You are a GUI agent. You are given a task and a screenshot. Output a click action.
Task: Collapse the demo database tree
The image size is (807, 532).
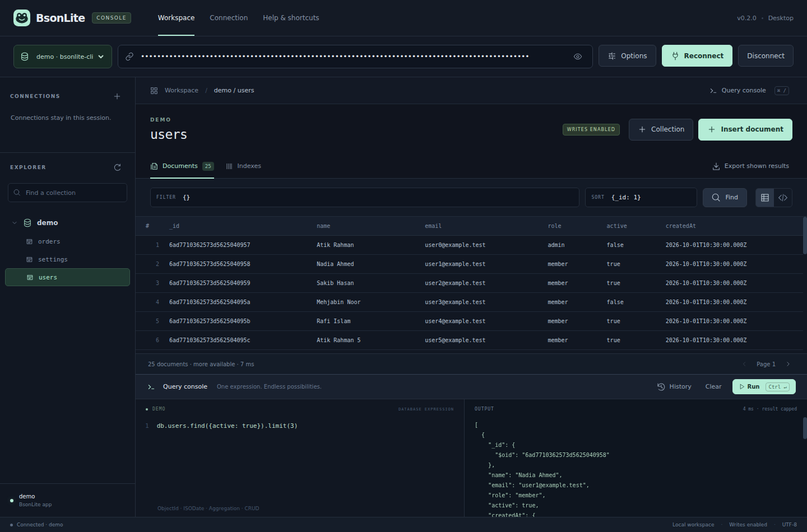[15, 223]
